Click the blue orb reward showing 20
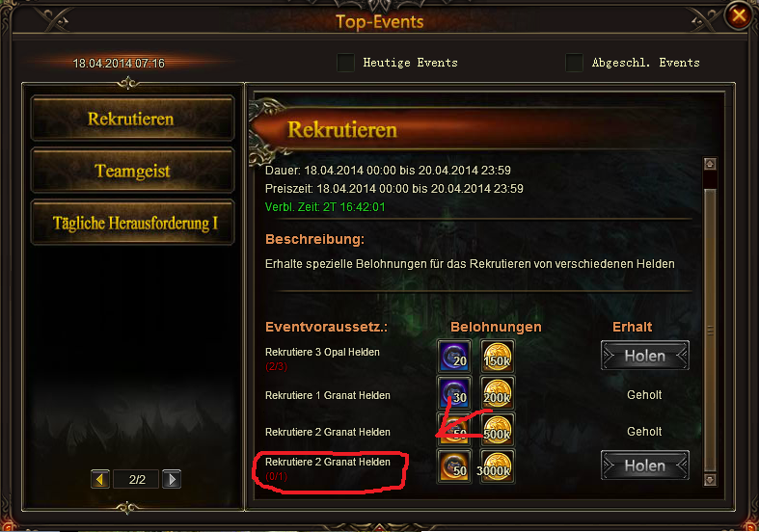Screen dimensions: 759x532 coord(454,356)
